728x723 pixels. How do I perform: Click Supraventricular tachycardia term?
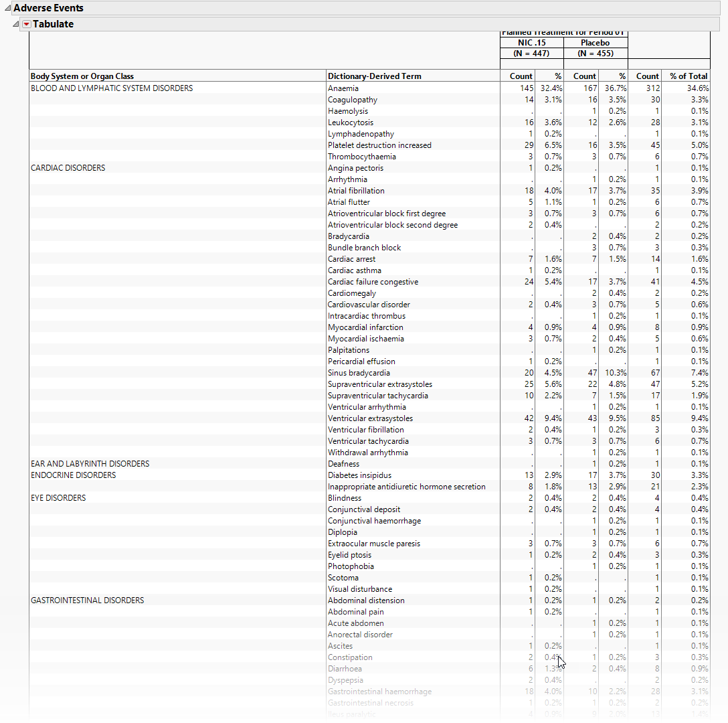378,396
